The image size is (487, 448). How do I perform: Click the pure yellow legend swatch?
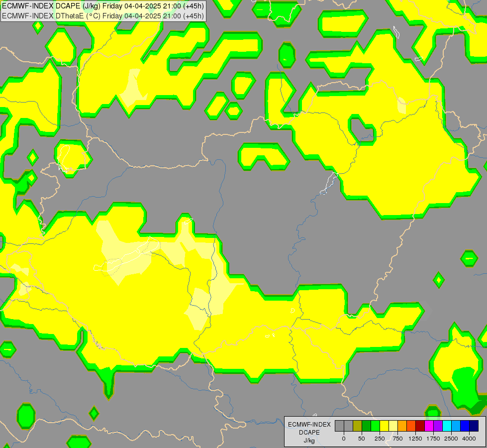pos(384,426)
